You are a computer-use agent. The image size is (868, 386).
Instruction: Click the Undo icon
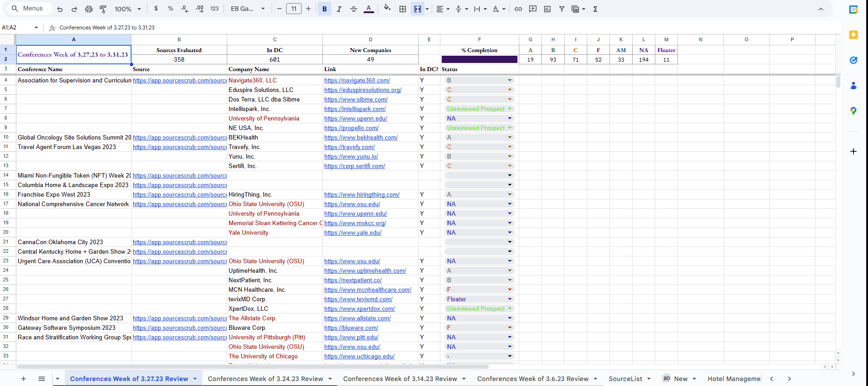(x=60, y=9)
